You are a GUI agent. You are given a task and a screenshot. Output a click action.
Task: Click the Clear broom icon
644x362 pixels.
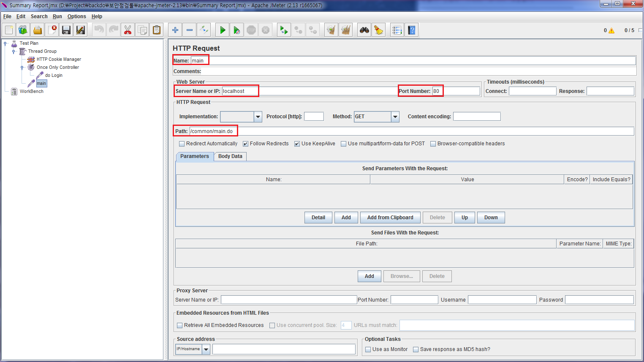pos(332,30)
